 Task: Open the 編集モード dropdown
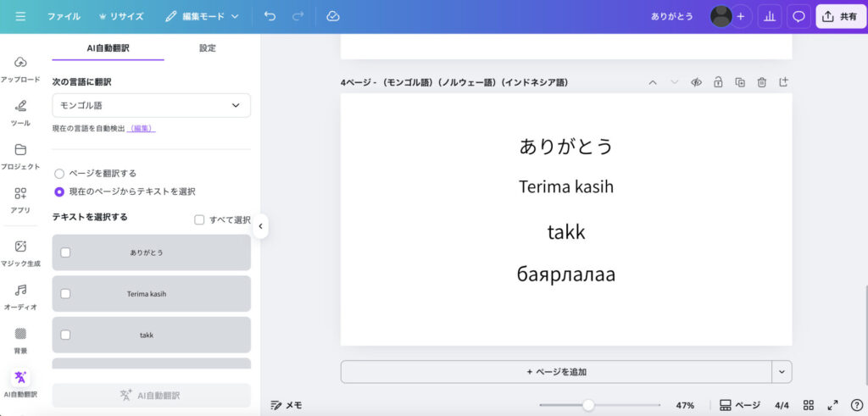point(203,16)
